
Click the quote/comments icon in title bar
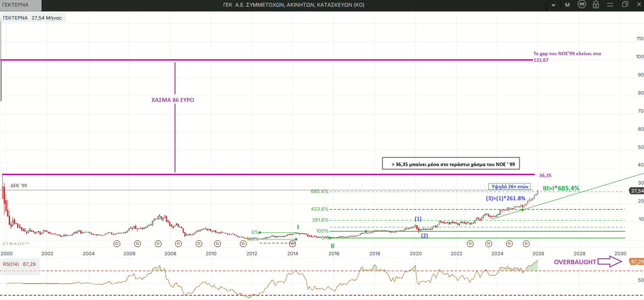[x=582, y=4]
